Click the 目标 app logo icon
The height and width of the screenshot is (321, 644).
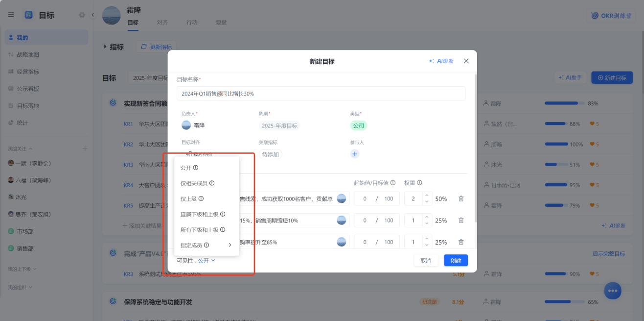[x=29, y=15]
